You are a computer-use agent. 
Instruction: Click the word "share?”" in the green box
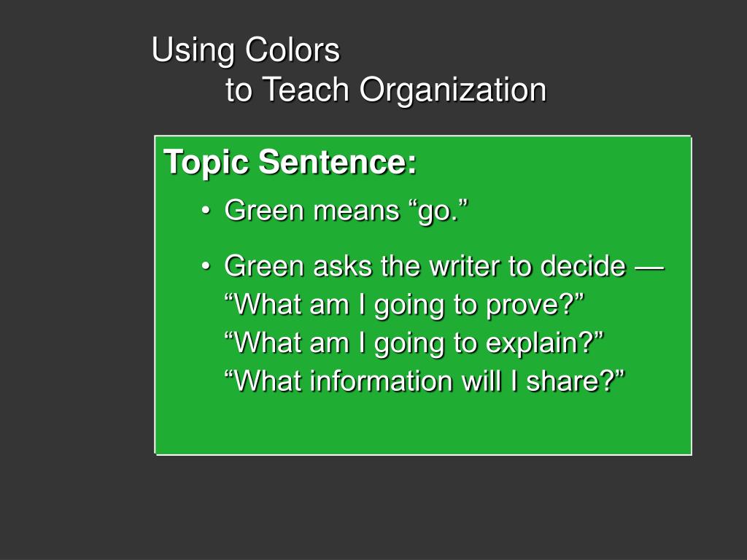(x=575, y=381)
